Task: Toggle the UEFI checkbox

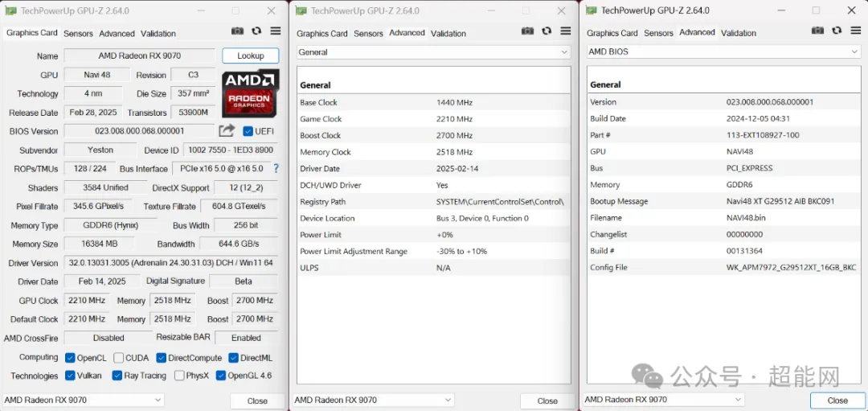Action: click(x=248, y=131)
